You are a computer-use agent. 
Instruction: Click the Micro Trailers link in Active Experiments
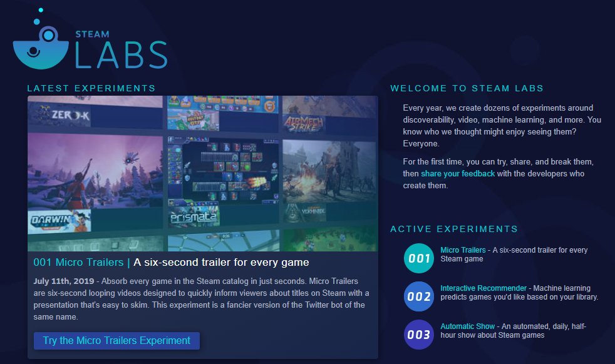click(x=463, y=250)
